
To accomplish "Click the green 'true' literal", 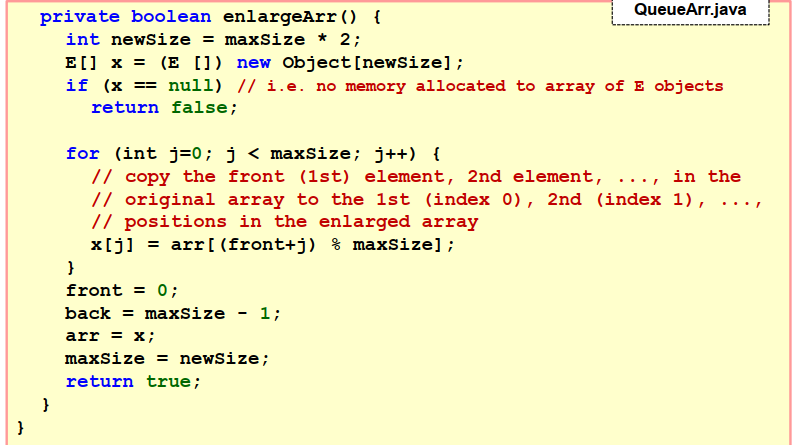I will 169,381.
